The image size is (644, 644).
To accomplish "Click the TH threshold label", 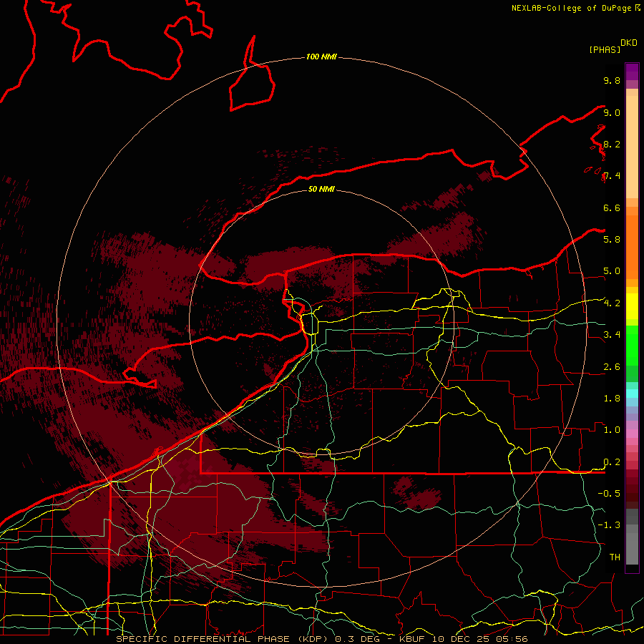I will pos(615,557).
